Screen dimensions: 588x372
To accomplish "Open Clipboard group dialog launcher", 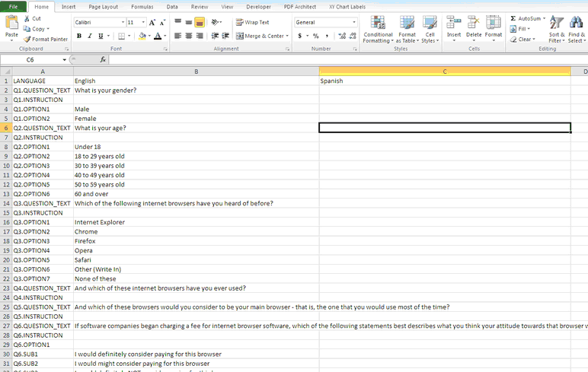I will coord(67,49).
